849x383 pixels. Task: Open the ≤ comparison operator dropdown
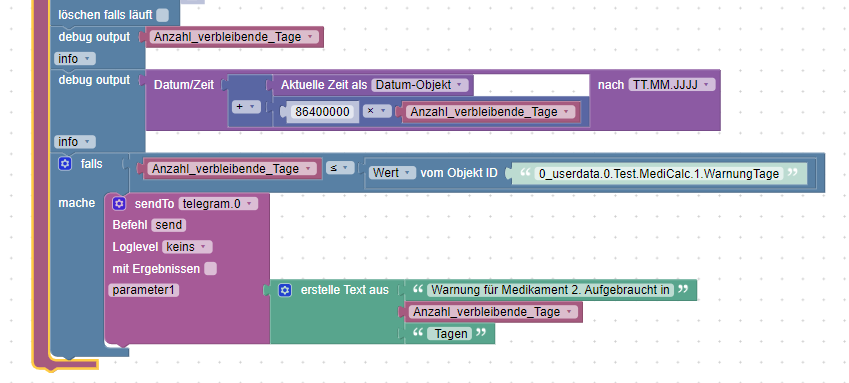340,168
